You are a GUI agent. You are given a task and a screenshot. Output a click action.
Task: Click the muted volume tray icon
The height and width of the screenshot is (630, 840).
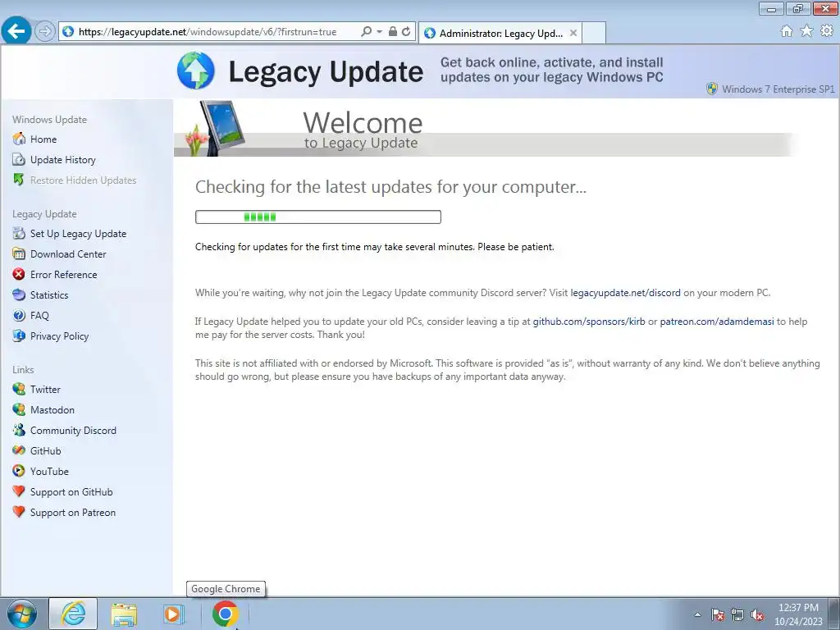click(757, 614)
